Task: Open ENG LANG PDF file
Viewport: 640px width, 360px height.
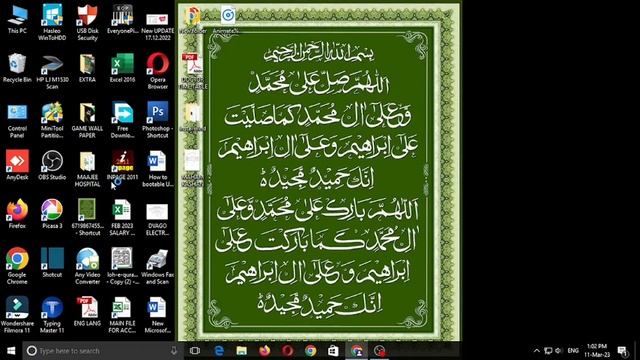Action: (x=87, y=311)
